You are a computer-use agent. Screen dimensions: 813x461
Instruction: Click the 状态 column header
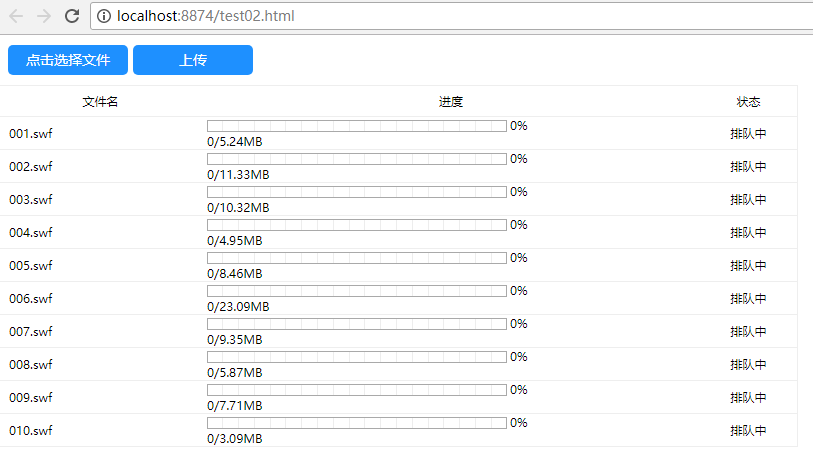[748, 102]
